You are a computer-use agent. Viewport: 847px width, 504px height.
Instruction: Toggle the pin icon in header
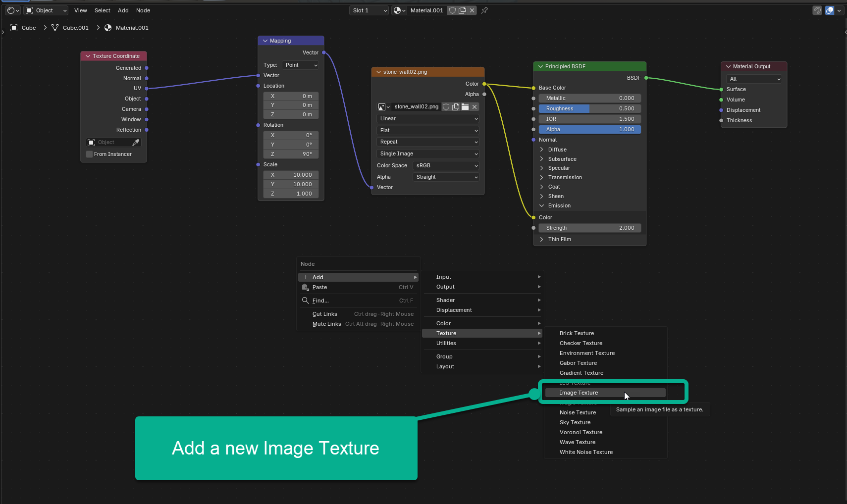coord(484,10)
